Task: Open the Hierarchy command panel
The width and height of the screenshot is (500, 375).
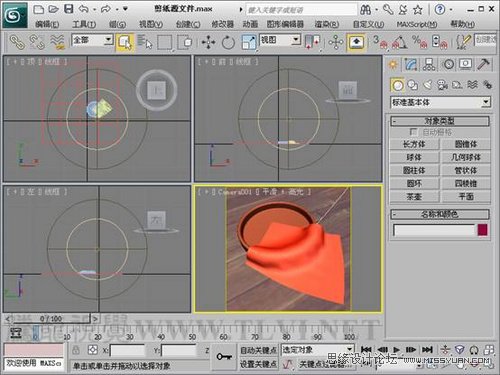Action: [x=429, y=64]
